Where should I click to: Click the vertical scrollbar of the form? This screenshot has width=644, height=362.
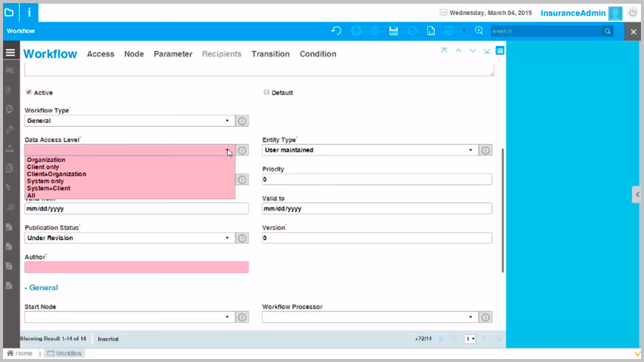(x=502, y=210)
